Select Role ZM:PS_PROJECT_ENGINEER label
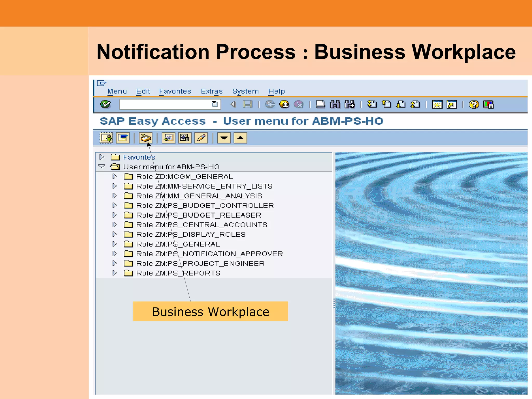532x399 pixels. (200, 263)
